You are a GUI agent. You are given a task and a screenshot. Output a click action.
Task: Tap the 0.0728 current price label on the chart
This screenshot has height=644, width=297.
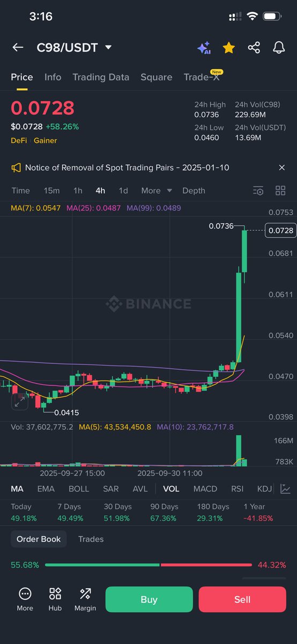pyautogui.click(x=281, y=230)
